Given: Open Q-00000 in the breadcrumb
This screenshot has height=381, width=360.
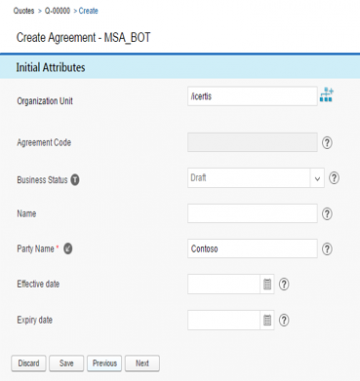Looking at the screenshot, I should 57,11.
